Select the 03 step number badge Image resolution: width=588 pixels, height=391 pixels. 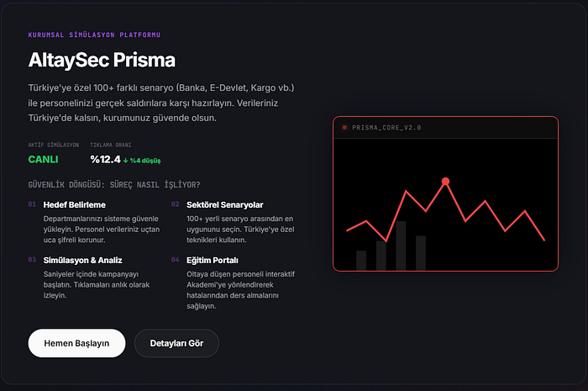pyautogui.click(x=32, y=260)
